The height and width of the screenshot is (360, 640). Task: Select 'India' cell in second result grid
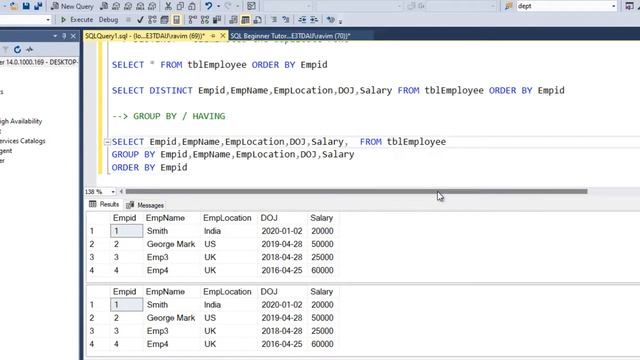(212, 305)
